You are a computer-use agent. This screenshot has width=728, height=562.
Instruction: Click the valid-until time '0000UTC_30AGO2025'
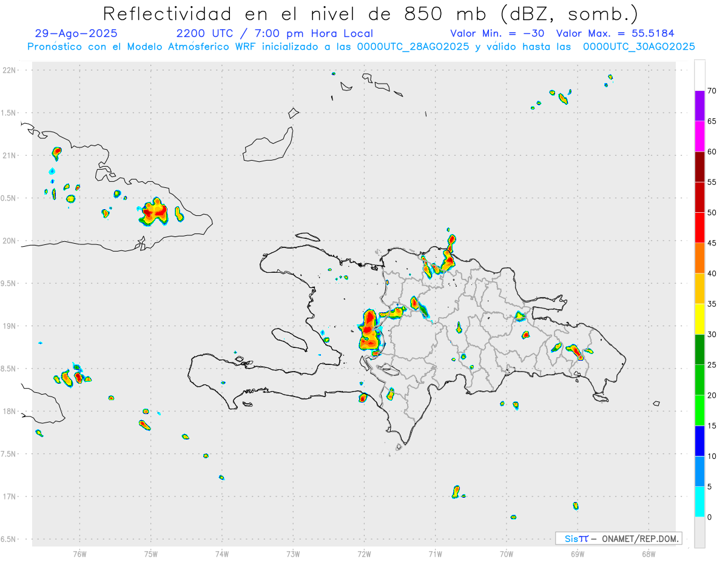(639, 47)
